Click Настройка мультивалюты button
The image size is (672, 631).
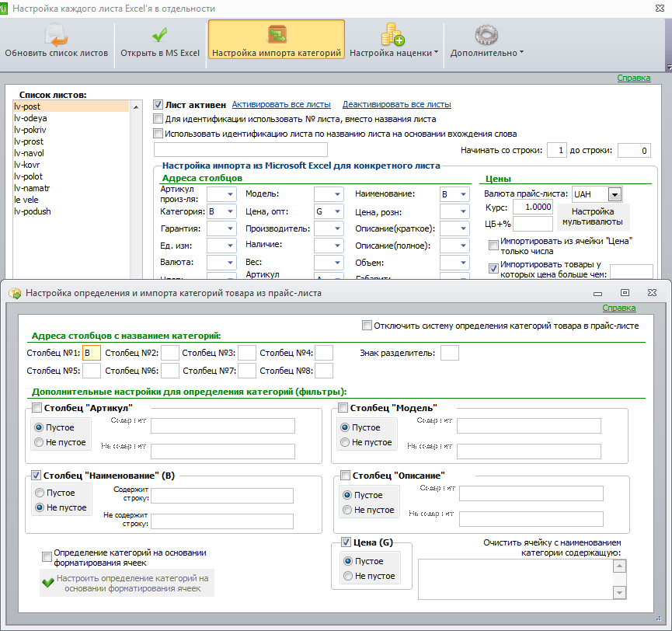(x=593, y=217)
